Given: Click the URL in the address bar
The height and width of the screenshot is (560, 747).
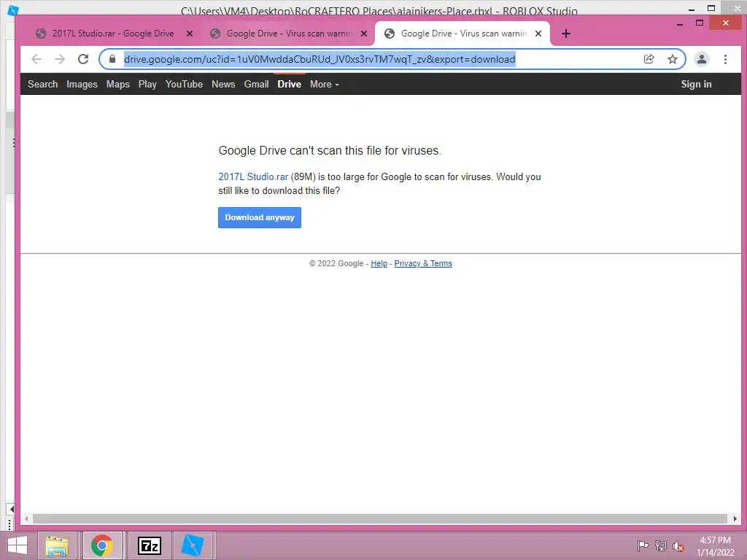Looking at the screenshot, I should (320, 59).
